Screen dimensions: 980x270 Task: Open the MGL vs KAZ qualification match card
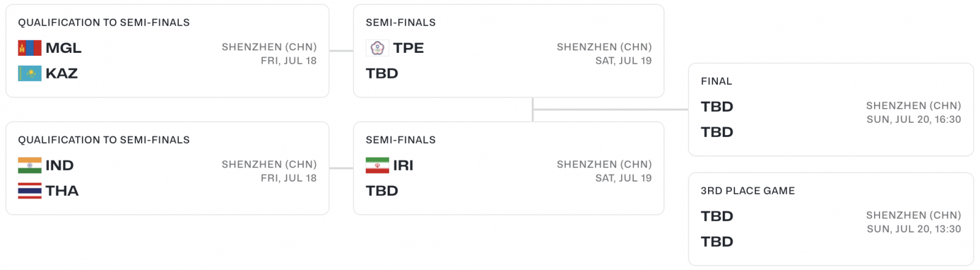[x=167, y=51]
